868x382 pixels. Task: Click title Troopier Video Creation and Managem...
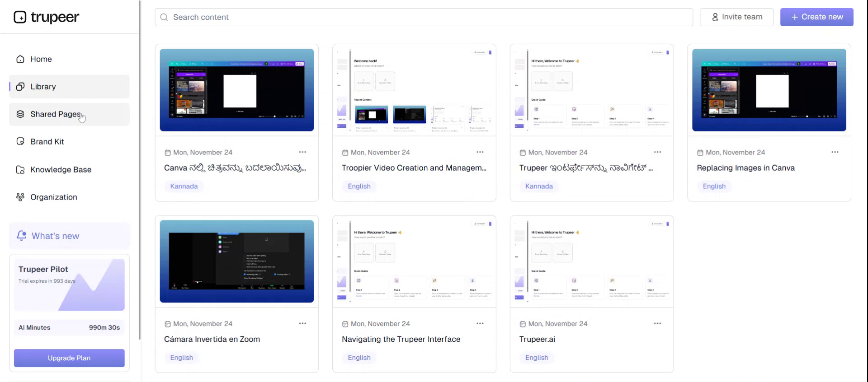click(414, 168)
